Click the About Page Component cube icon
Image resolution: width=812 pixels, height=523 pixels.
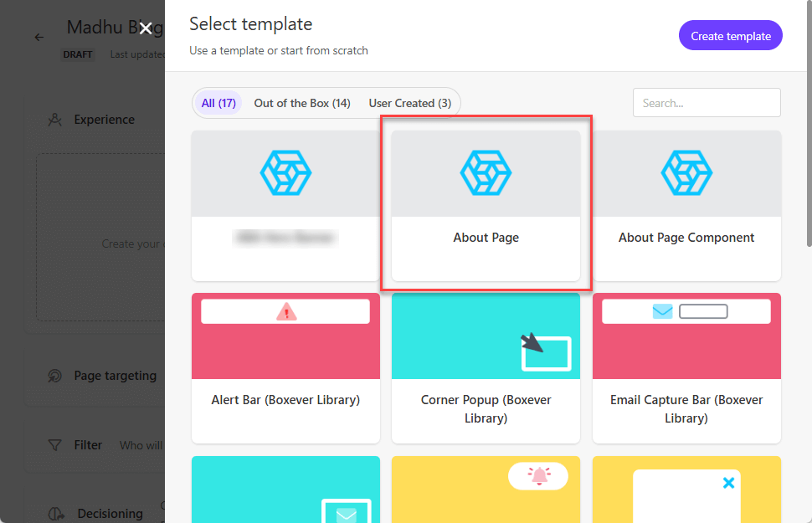pyautogui.click(x=686, y=173)
